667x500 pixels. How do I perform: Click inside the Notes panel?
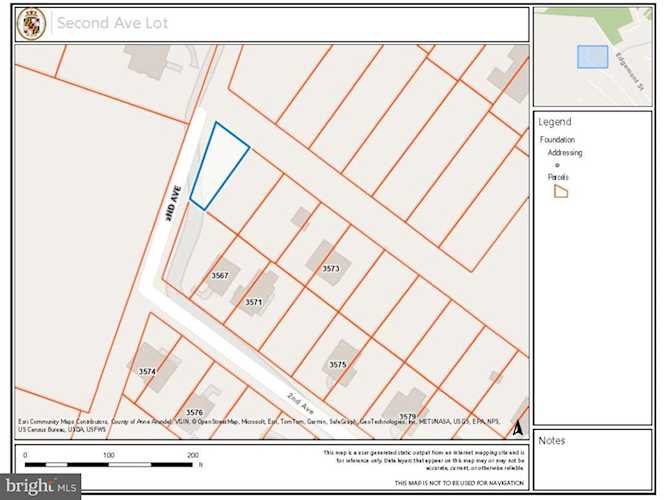592,465
